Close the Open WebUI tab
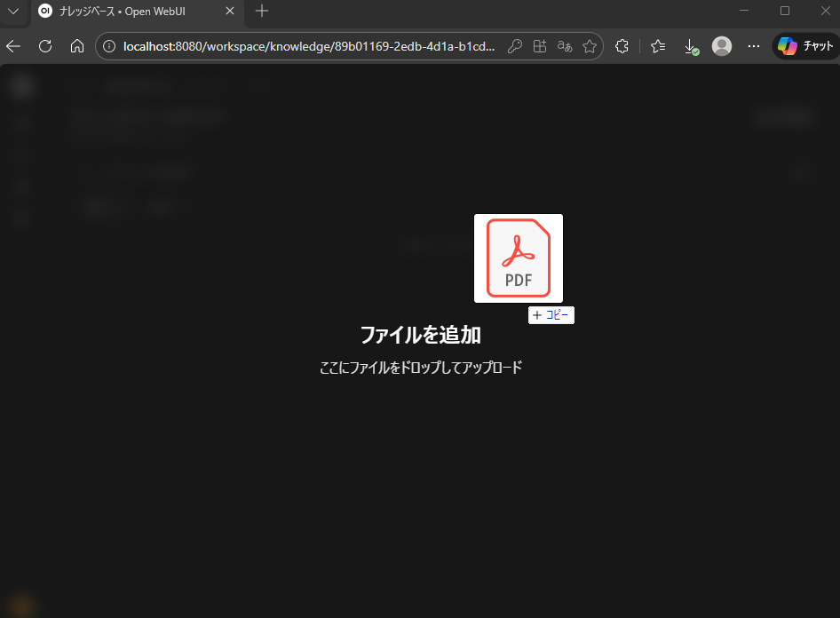Viewport: 840px width, 618px height. (x=230, y=12)
